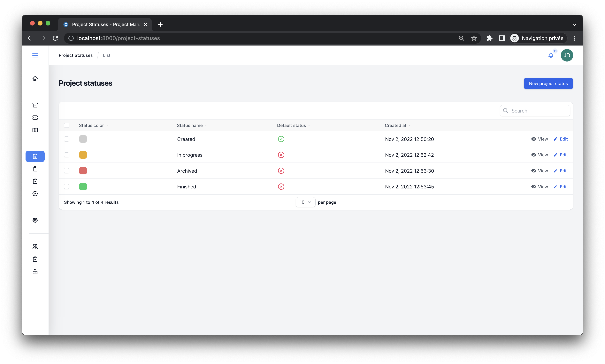This screenshot has width=605, height=364.
Task: Open the users icon in sidebar
Action: (x=35, y=246)
